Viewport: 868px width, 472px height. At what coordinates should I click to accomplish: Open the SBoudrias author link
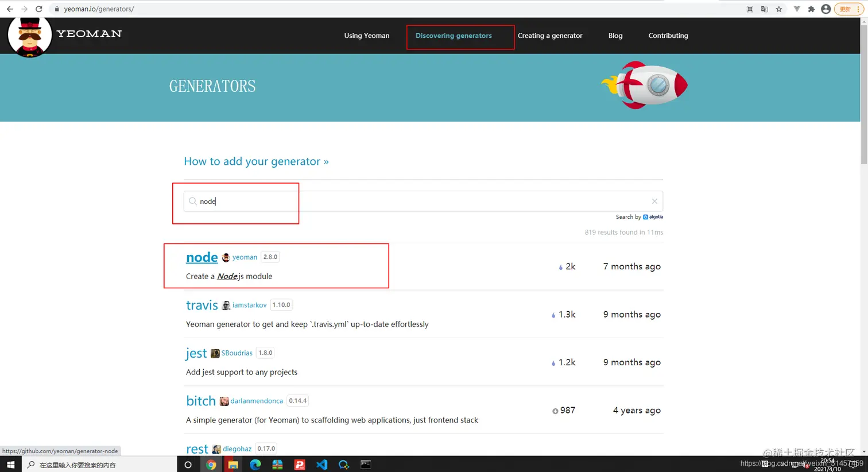pos(237,353)
